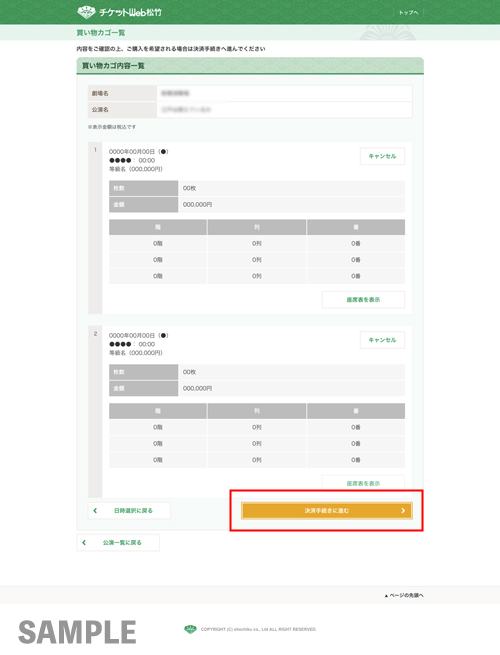Click the footer copyright text
This screenshot has width=500, height=655.
pos(259,629)
